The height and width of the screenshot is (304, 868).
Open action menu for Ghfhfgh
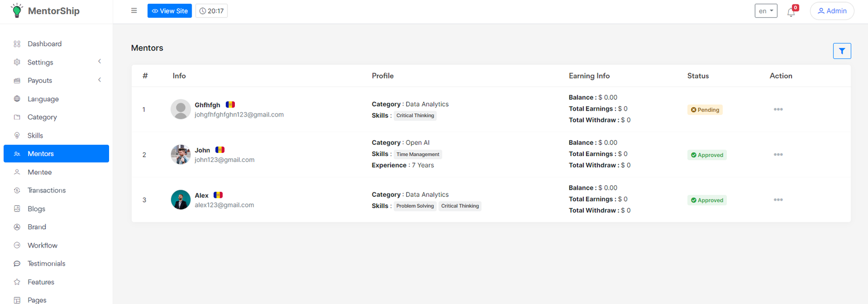point(778,109)
